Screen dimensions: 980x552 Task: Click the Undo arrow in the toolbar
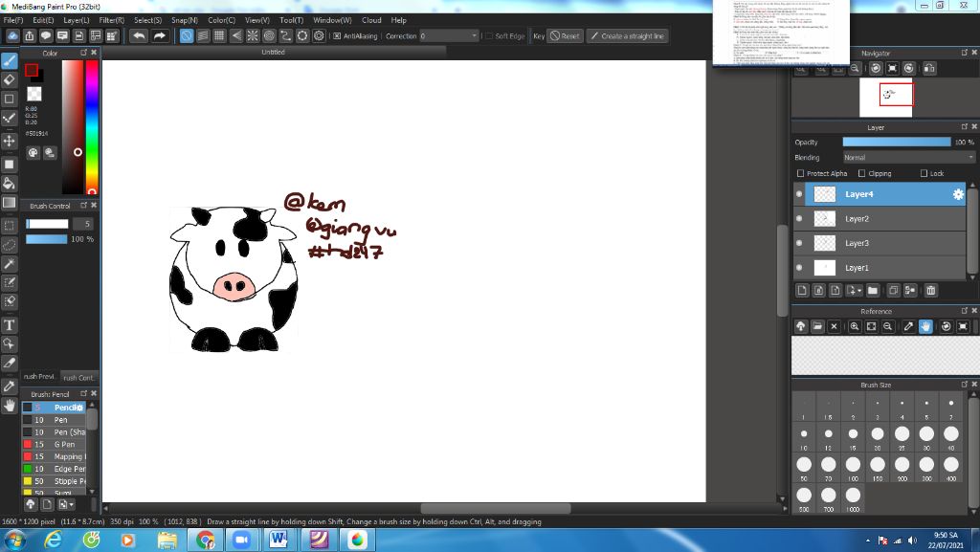coord(139,36)
